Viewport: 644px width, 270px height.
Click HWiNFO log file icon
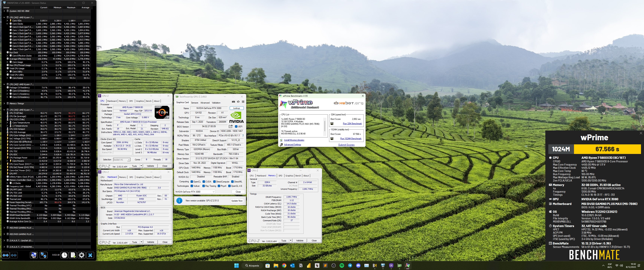coord(73,255)
